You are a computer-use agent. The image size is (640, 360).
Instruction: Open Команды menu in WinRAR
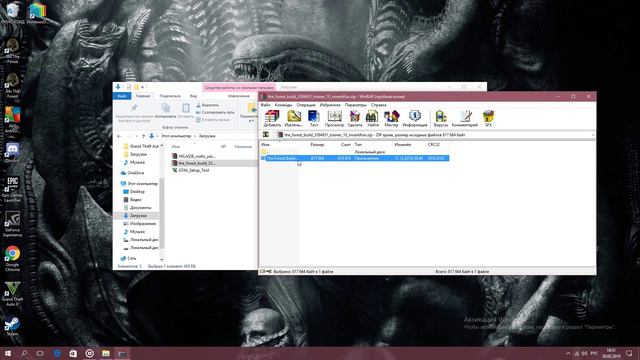(283, 105)
